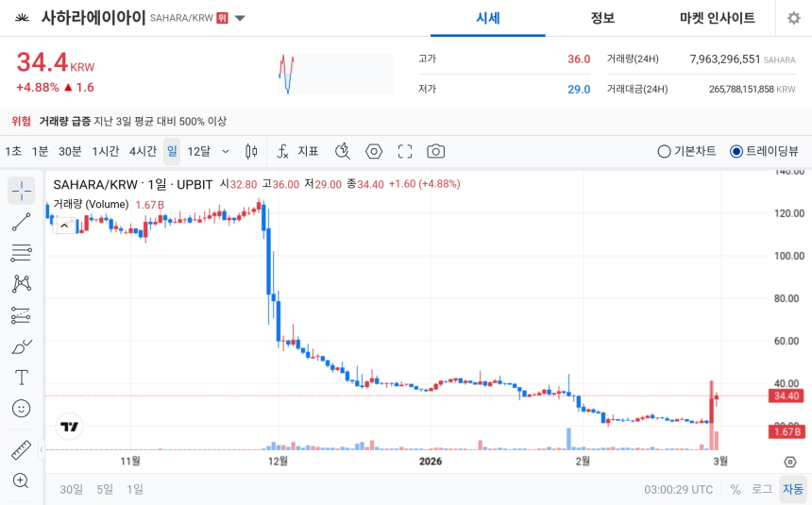Select the text T annotation tool

coord(21,377)
